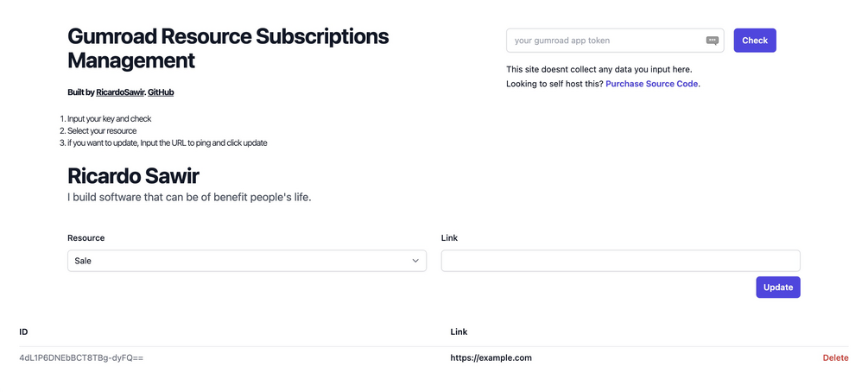Click the empty Link URL input field

coord(620,260)
